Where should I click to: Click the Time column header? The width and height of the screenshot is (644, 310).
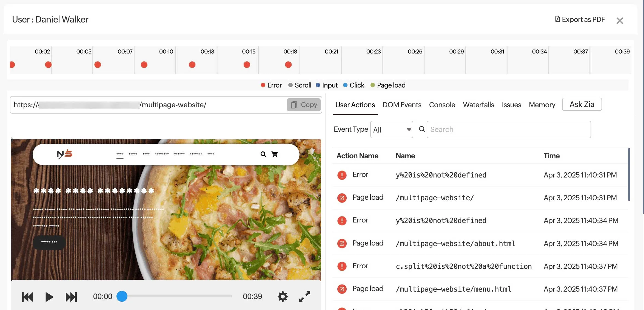(x=552, y=156)
